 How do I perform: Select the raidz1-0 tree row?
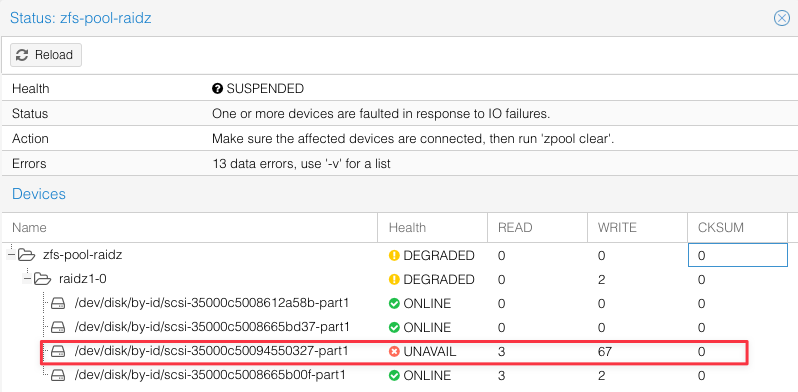coord(394,279)
